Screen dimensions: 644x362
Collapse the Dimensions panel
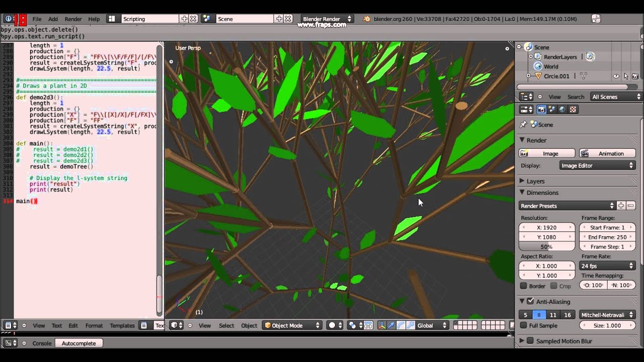[x=542, y=193]
